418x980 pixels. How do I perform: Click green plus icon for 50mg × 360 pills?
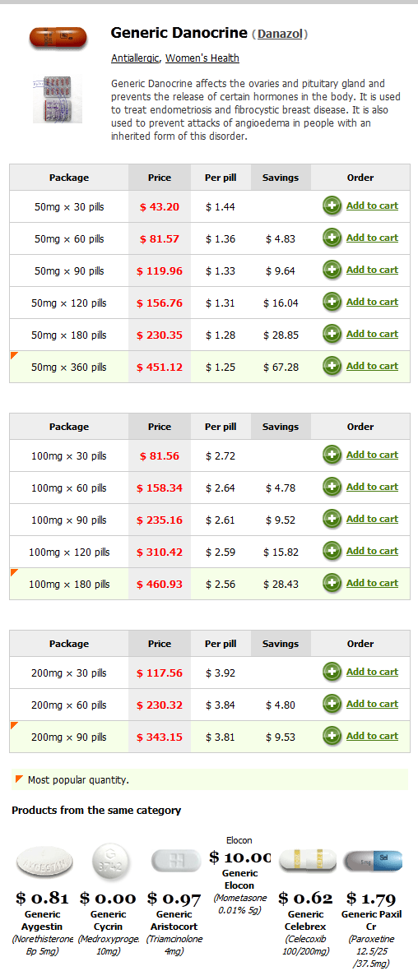tap(332, 366)
